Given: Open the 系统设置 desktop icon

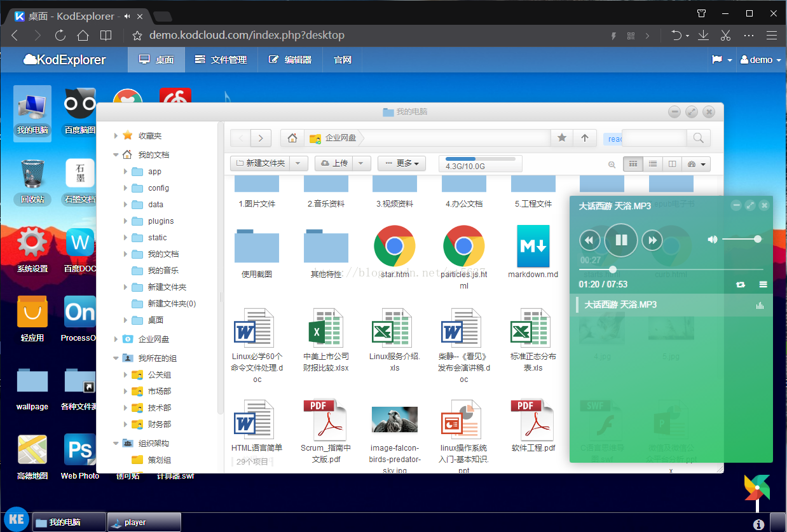Looking at the screenshot, I should pos(32,250).
